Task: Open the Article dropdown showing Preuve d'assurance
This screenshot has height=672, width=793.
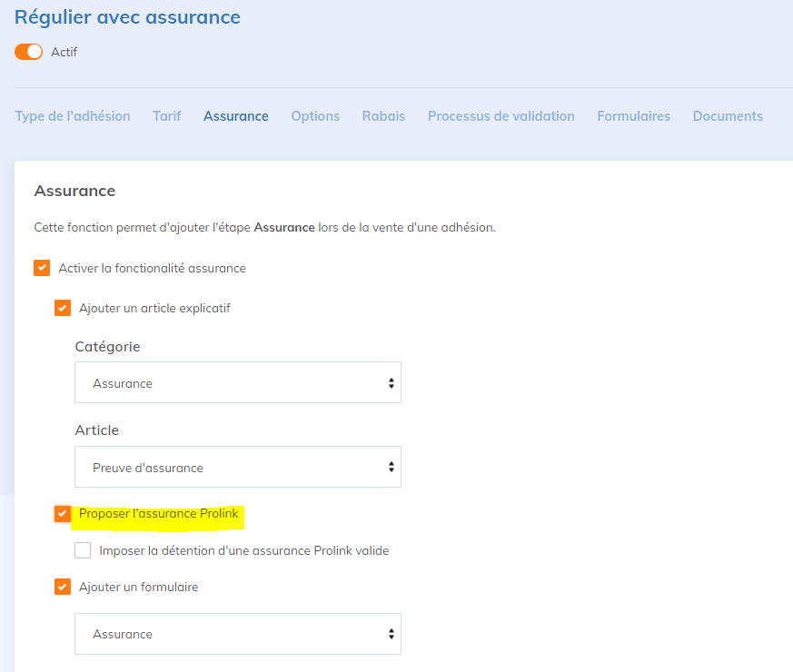Action: coord(237,468)
